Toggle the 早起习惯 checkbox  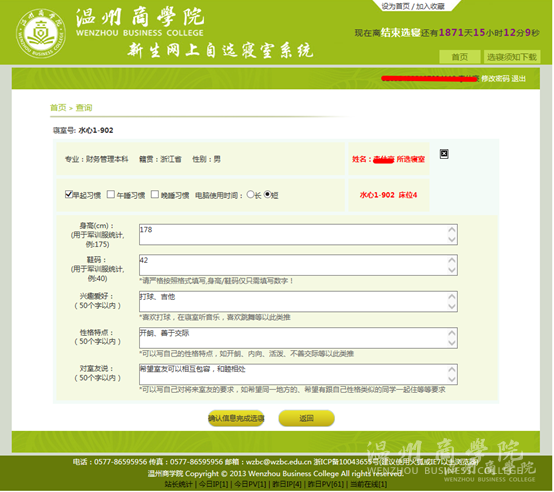[69, 194]
